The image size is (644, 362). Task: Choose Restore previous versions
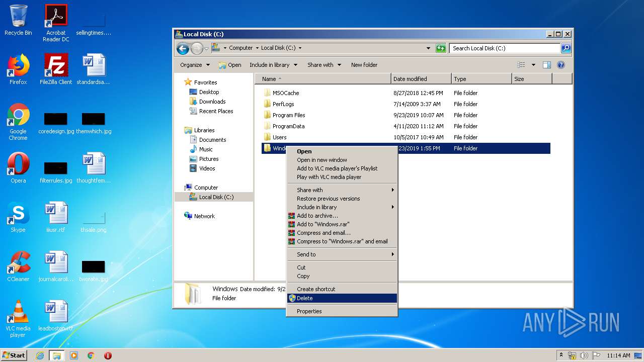point(342,199)
